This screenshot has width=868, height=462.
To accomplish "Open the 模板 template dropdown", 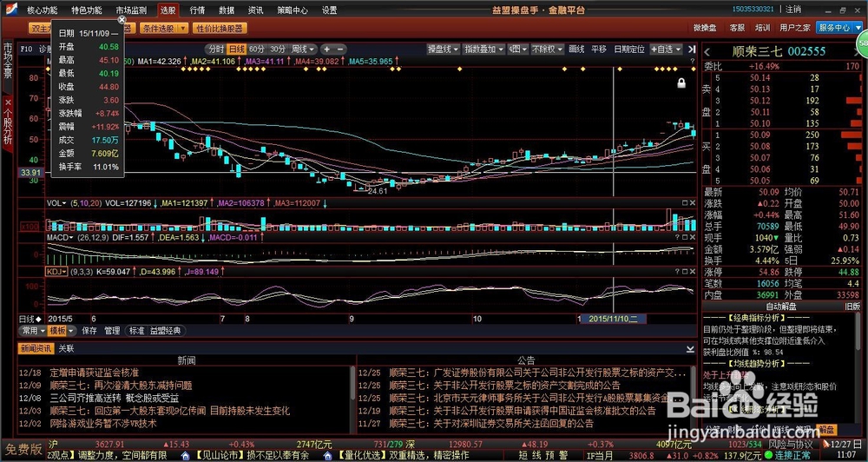I will 62,331.
